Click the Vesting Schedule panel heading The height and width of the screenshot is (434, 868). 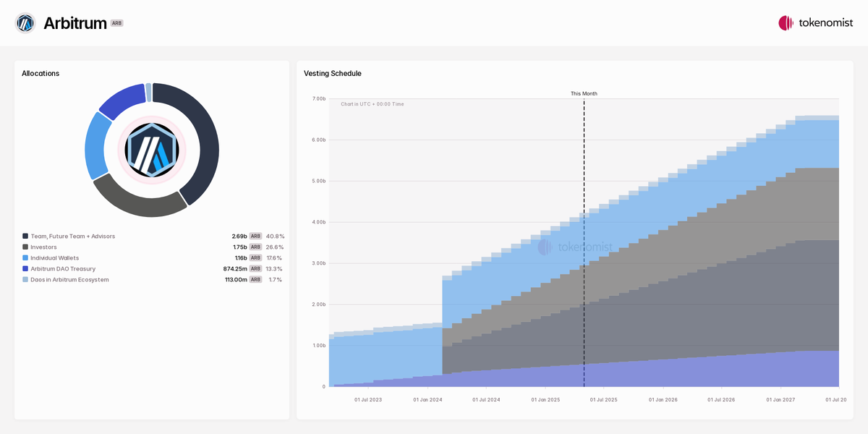(333, 74)
